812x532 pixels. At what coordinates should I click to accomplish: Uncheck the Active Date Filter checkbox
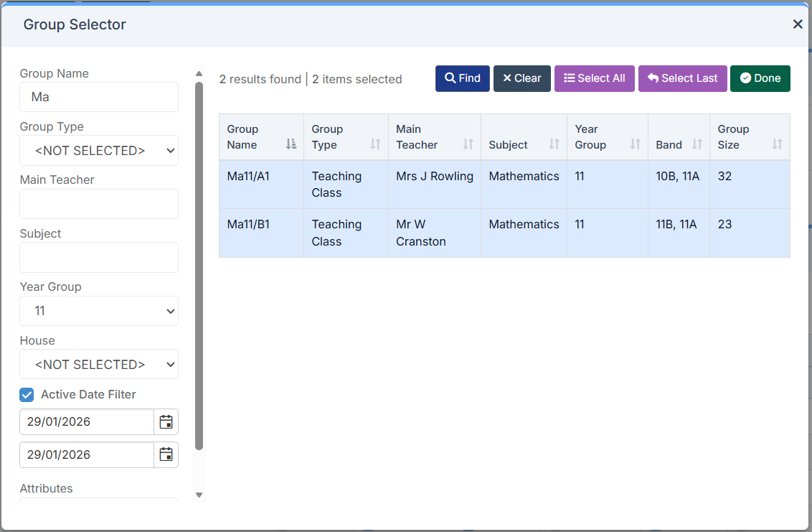[x=27, y=395]
